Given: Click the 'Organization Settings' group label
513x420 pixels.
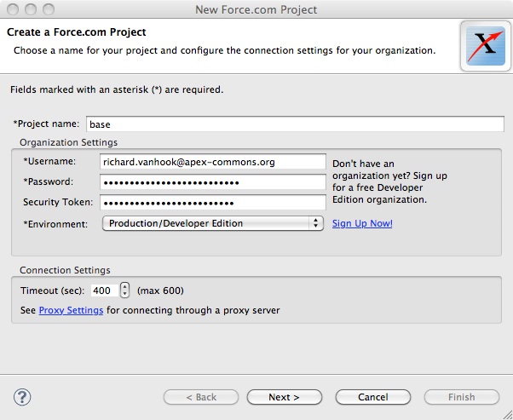Looking at the screenshot, I should pyautogui.click(x=68, y=142).
